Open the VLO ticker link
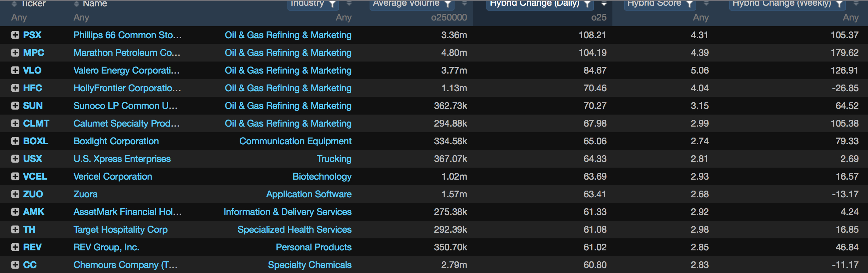The width and height of the screenshot is (868, 273). [x=32, y=70]
